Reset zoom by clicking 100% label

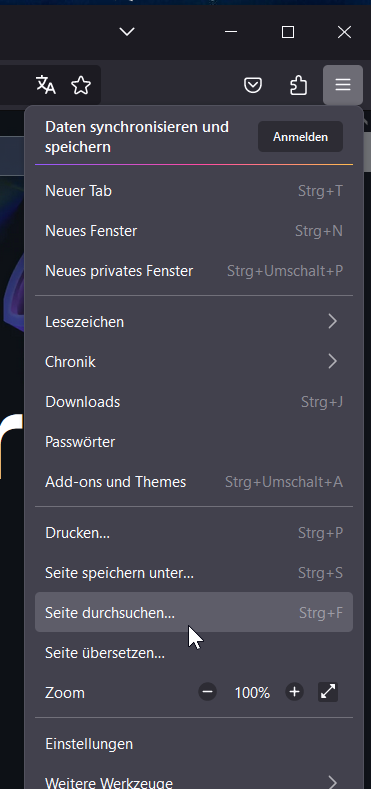point(252,693)
